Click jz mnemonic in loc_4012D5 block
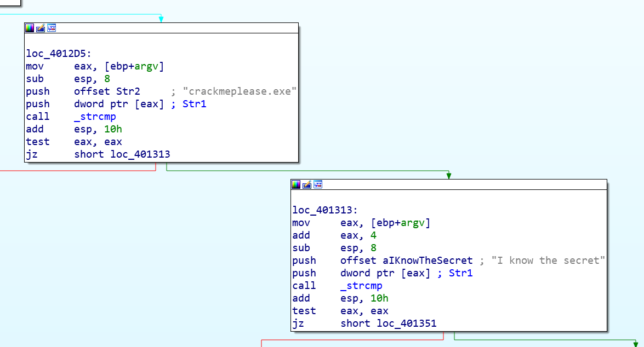The image size is (644, 347). tap(32, 154)
